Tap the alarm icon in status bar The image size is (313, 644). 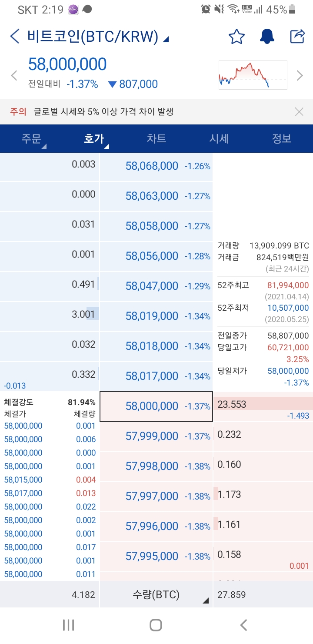(x=206, y=9)
